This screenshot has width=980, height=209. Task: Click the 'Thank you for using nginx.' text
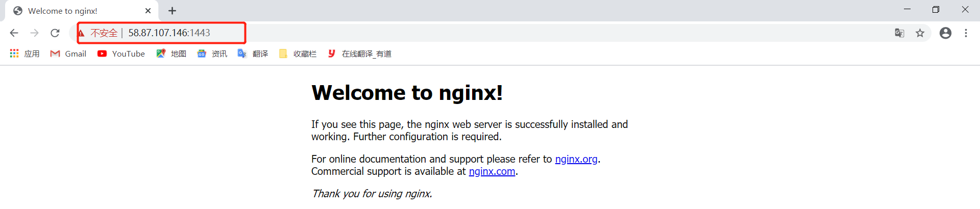click(372, 194)
